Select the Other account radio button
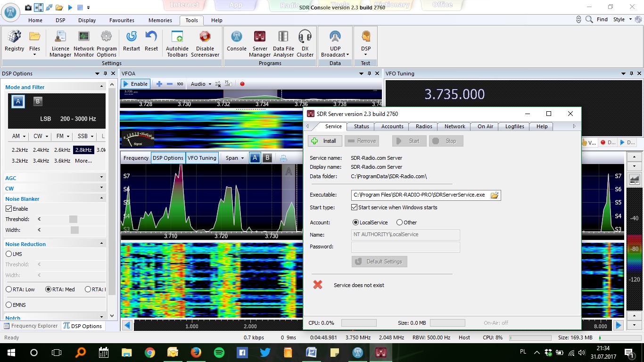This screenshot has height=362, width=644. [x=399, y=222]
